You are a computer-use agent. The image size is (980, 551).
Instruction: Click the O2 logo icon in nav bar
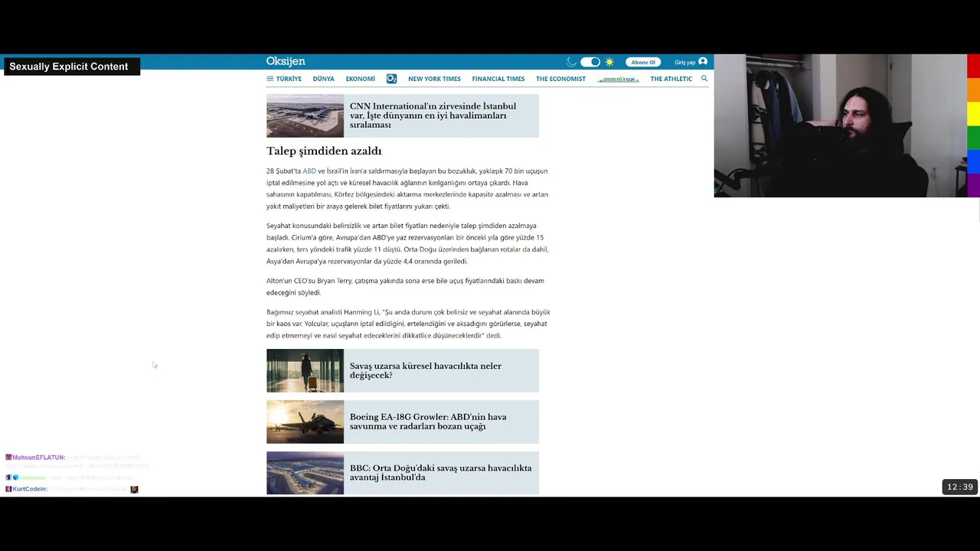391,79
